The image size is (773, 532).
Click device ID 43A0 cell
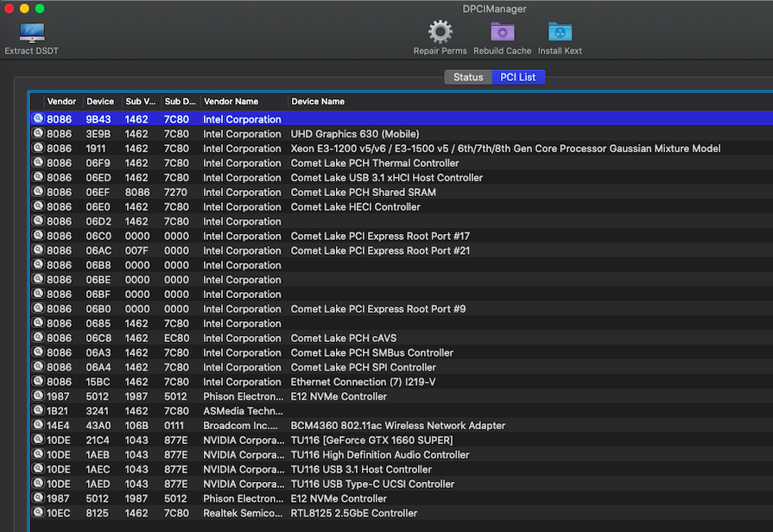(x=98, y=426)
